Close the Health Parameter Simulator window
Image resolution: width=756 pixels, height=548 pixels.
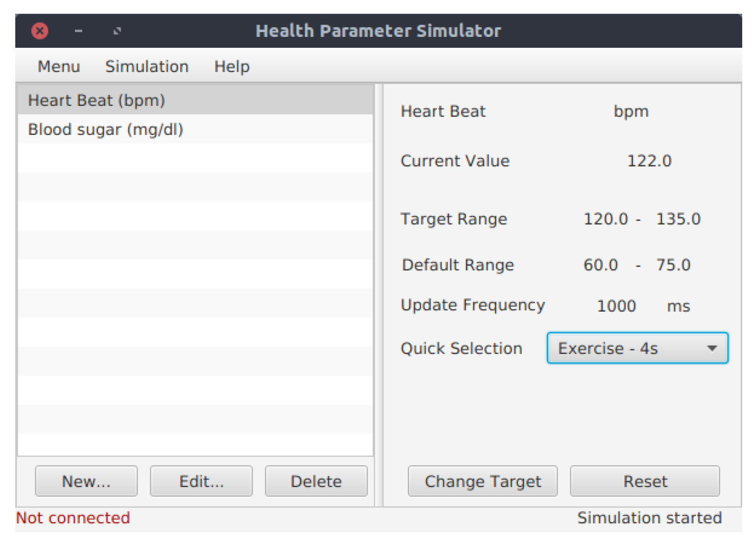pyautogui.click(x=40, y=31)
